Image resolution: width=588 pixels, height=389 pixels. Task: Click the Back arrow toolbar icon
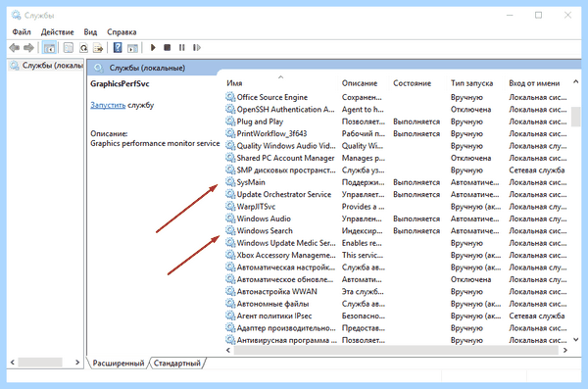pyautogui.click(x=15, y=48)
